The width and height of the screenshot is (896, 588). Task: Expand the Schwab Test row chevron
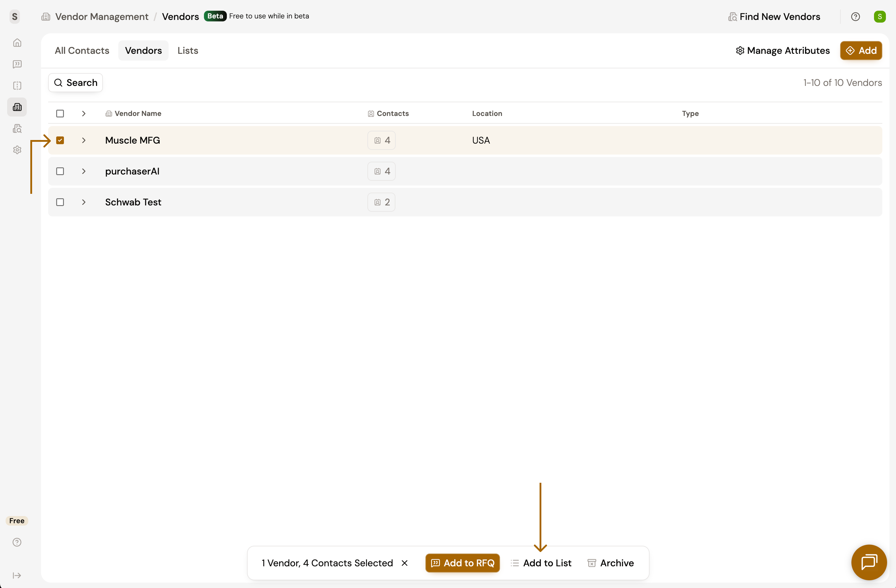click(84, 202)
